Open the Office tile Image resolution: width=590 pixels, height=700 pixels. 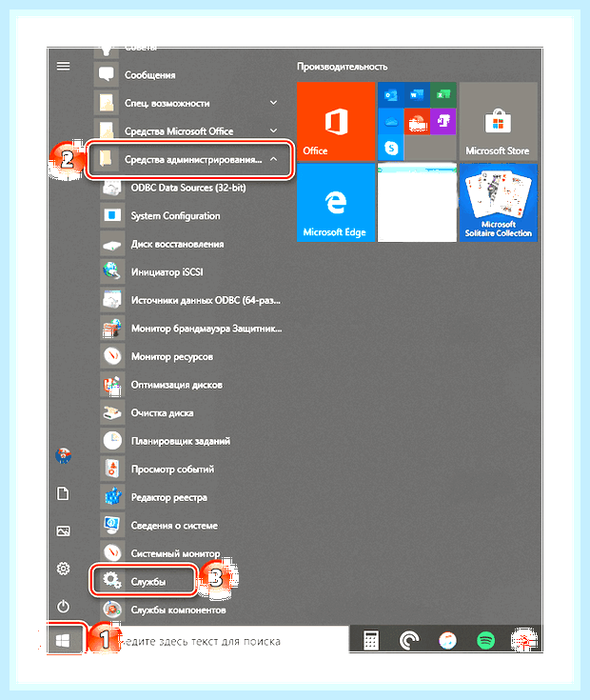(x=336, y=121)
